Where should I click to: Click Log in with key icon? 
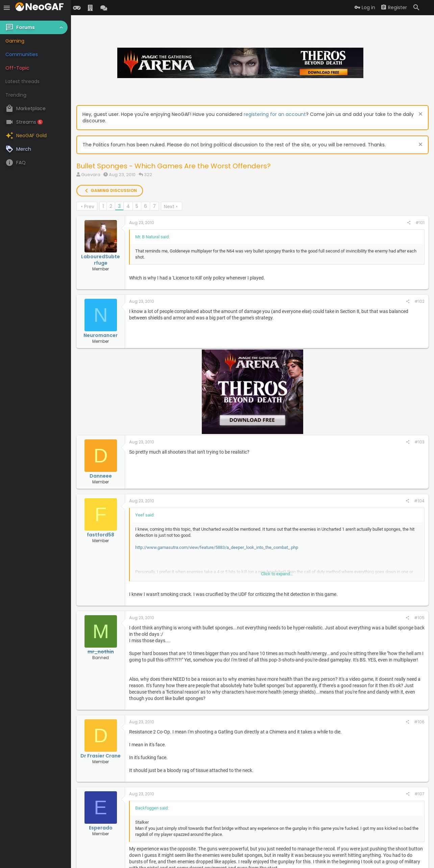[365, 7]
